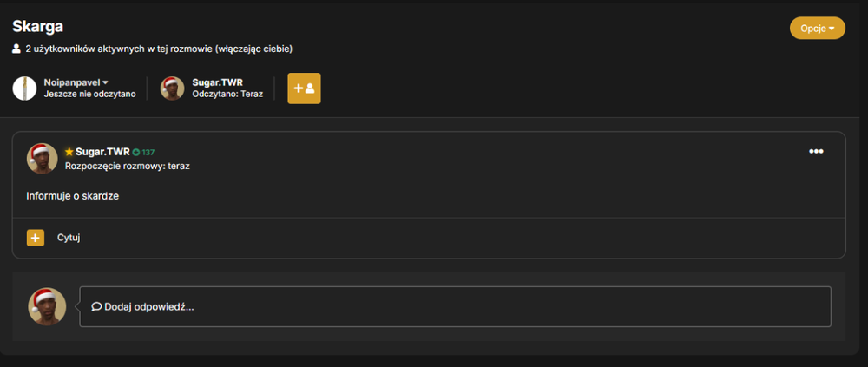The height and width of the screenshot is (367, 868).
Task: Open the three-dot message options menu
Action: [816, 152]
